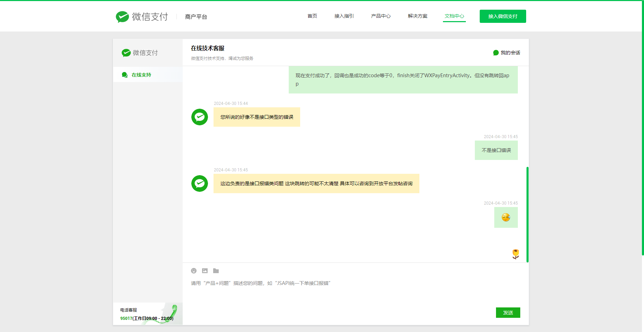644x332 pixels.
Task: Click the message starting 现在支付成功了
Action: coord(403,80)
